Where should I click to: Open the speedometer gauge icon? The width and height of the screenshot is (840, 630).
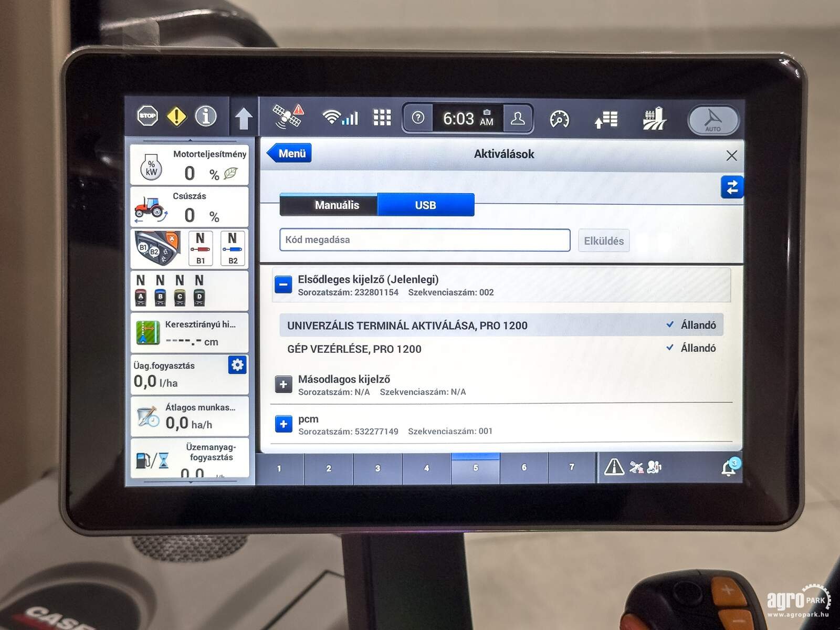(x=559, y=119)
